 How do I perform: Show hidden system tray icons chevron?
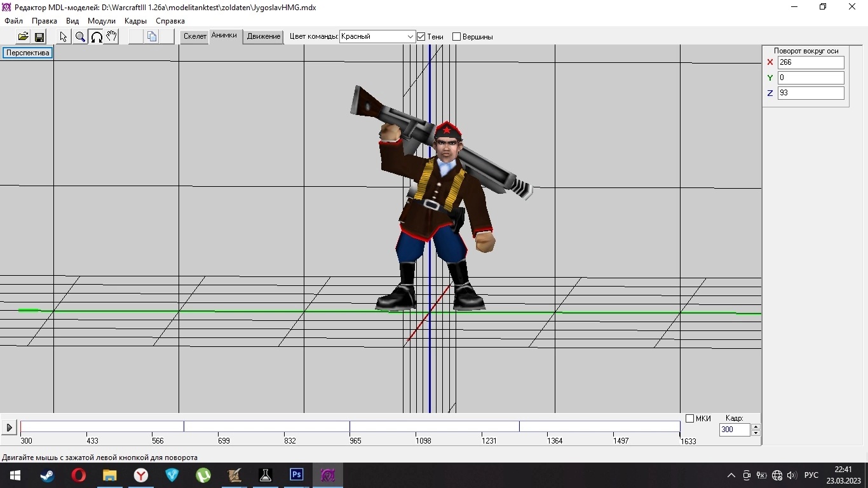pos(731,475)
